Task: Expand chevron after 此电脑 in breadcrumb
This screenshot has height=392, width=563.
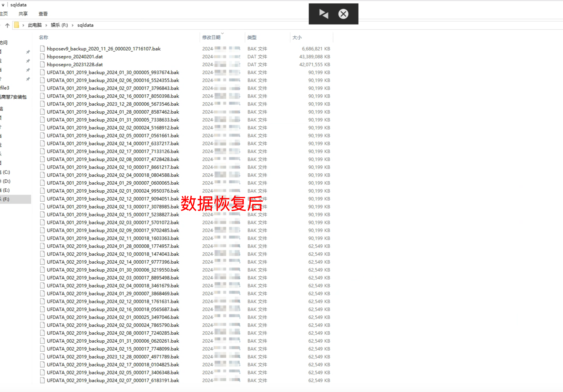Action: (x=46, y=25)
